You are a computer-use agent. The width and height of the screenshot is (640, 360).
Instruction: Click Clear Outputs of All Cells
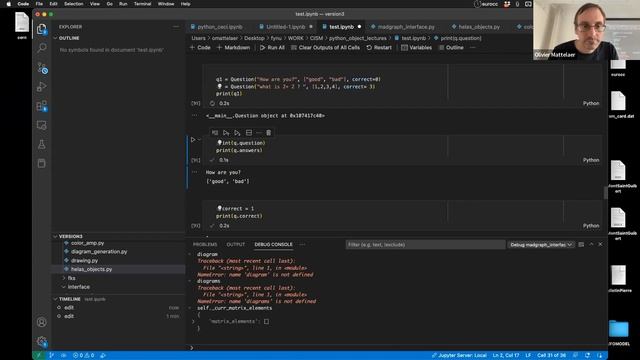point(325,48)
